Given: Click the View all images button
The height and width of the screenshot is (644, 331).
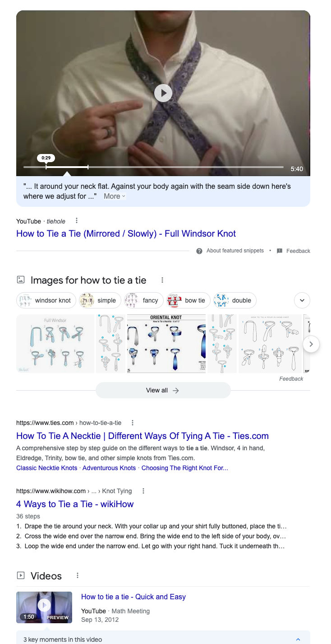Looking at the screenshot, I should pyautogui.click(x=163, y=390).
